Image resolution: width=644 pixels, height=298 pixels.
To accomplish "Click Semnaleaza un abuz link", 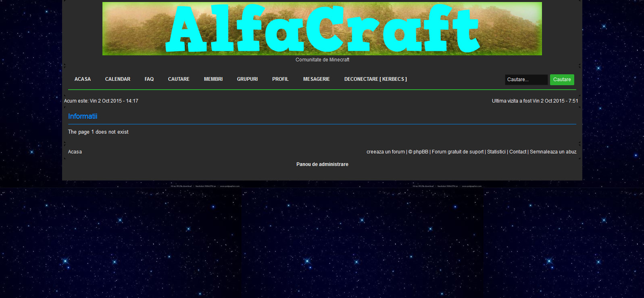I will 553,152.
